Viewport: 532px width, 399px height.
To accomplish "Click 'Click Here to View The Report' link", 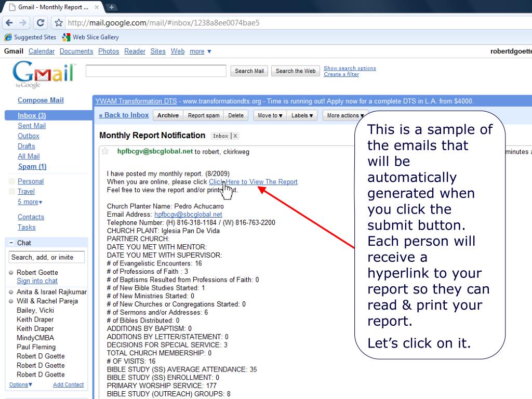I will [253, 181].
